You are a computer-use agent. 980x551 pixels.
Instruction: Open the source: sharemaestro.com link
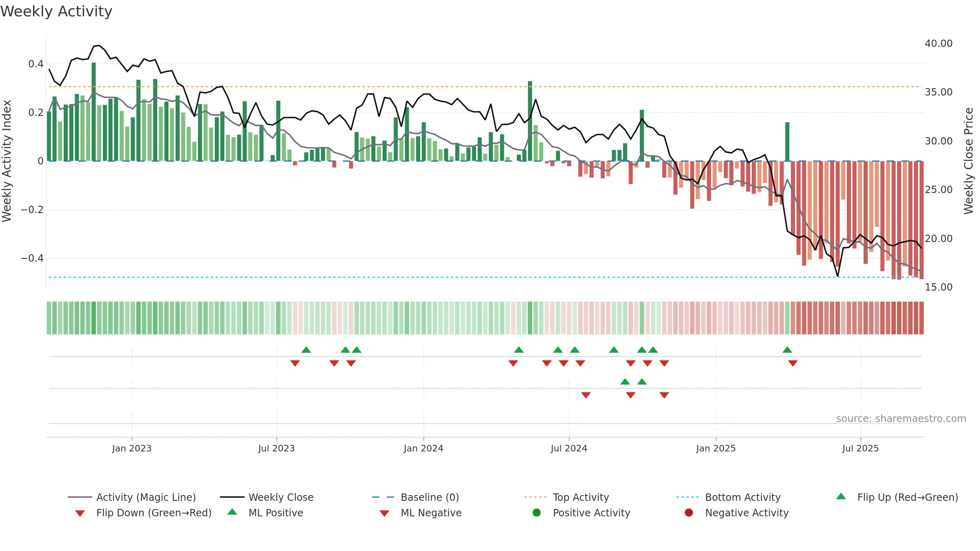(901, 419)
